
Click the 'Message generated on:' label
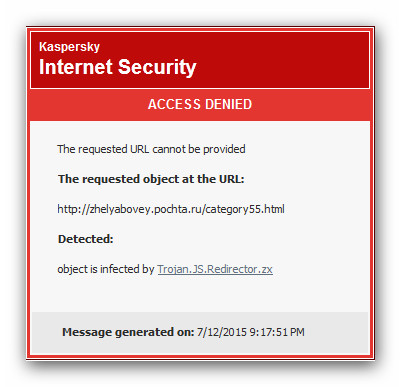pyautogui.click(x=128, y=332)
